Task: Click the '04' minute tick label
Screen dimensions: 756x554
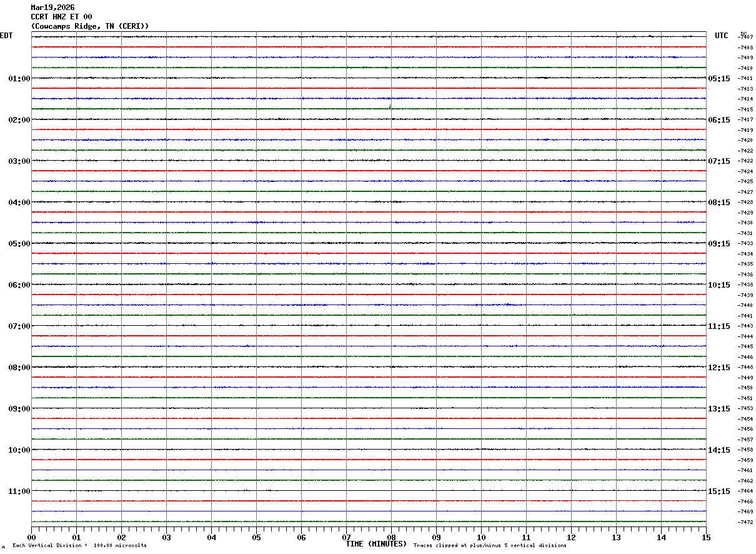Action: 211,538
